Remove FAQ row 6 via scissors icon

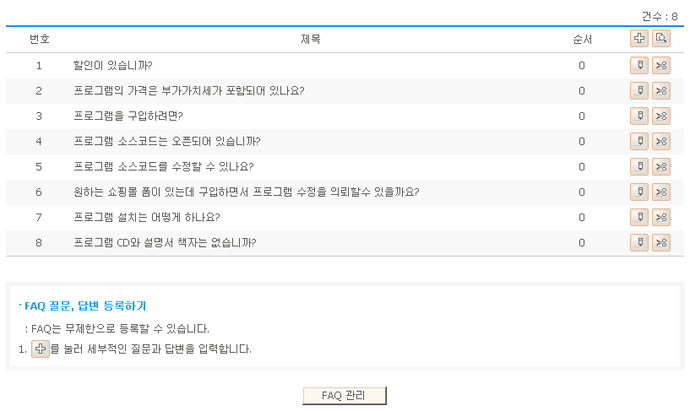point(661,192)
